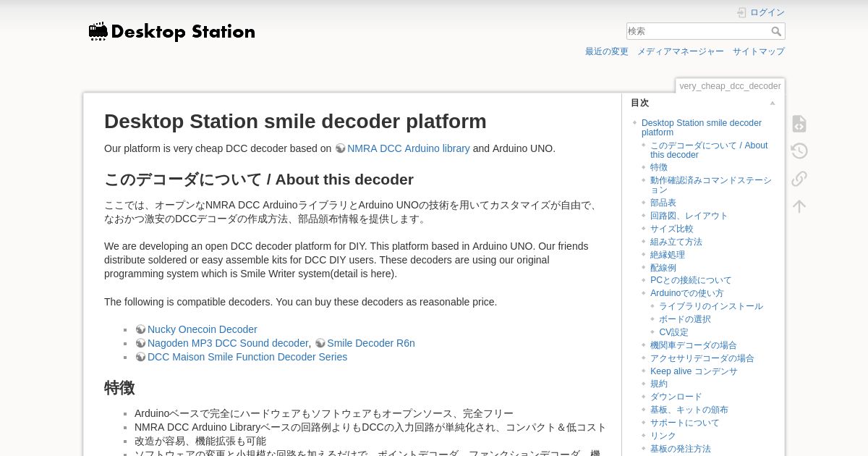The width and height of the screenshot is (868, 456).
Task: Jump to このデコーダについて / About this decoder in TOC
Action: coord(709,150)
